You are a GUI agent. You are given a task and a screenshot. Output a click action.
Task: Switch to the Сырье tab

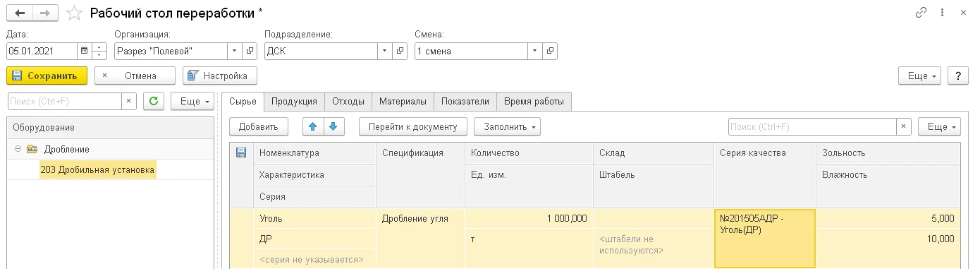[243, 102]
